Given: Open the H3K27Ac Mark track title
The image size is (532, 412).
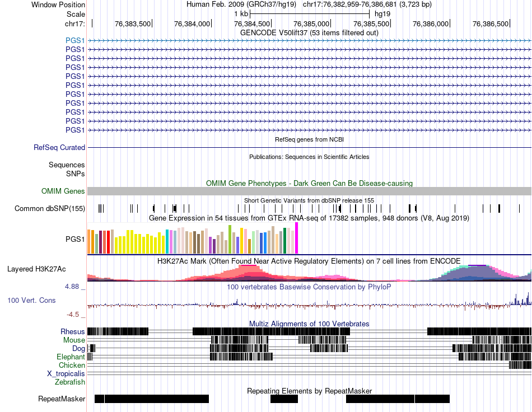Looking at the screenshot, I should pos(309,261).
